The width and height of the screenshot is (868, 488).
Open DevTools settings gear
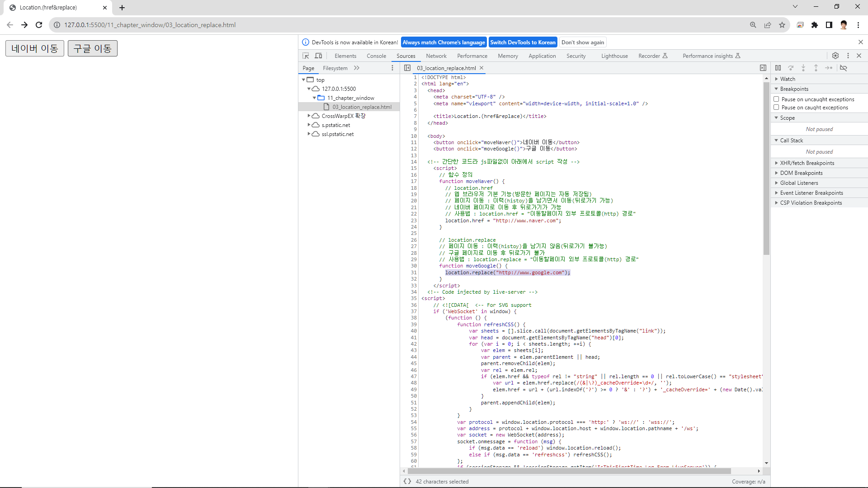[x=835, y=56]
